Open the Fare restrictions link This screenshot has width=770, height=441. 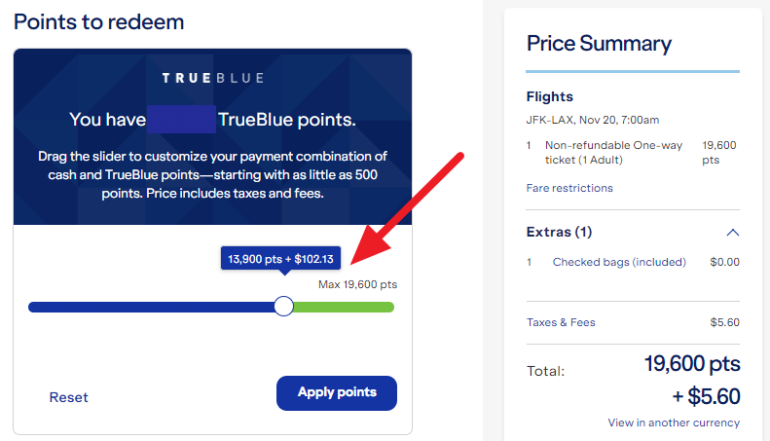569,188
